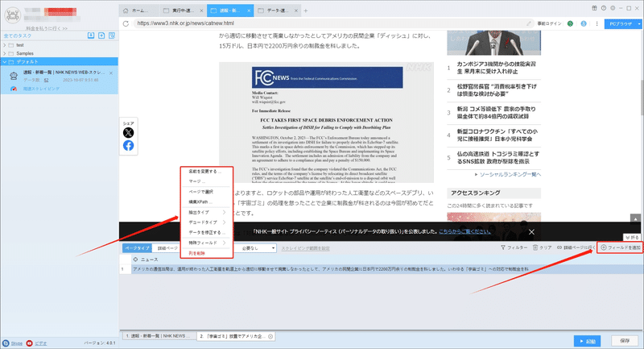
Task: Click the import task icon beside 全てのタスク
Action: tap(91, 35)
